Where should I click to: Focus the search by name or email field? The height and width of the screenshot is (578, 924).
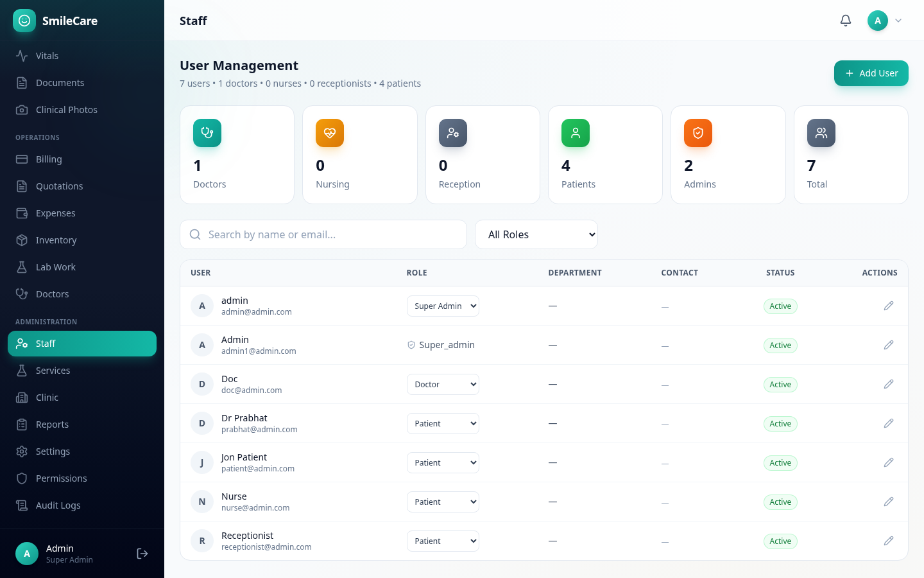[x=323, y=234]
